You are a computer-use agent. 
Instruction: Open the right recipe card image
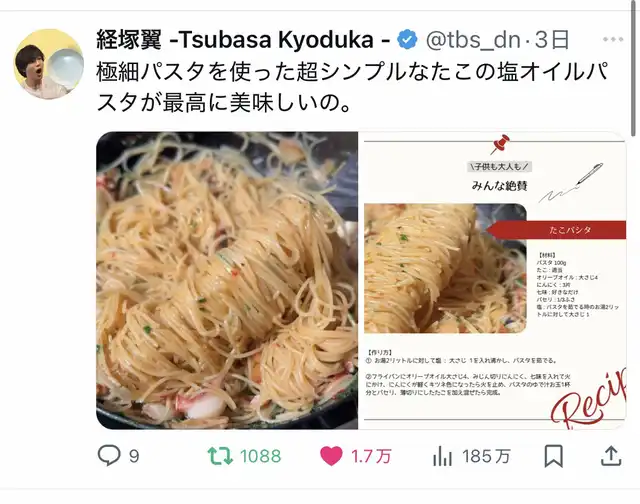493,280
